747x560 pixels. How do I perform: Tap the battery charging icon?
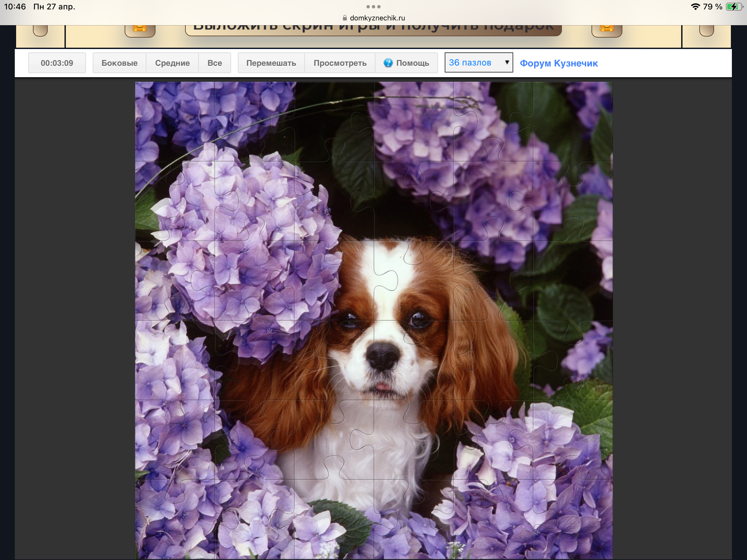click(734, 6)
